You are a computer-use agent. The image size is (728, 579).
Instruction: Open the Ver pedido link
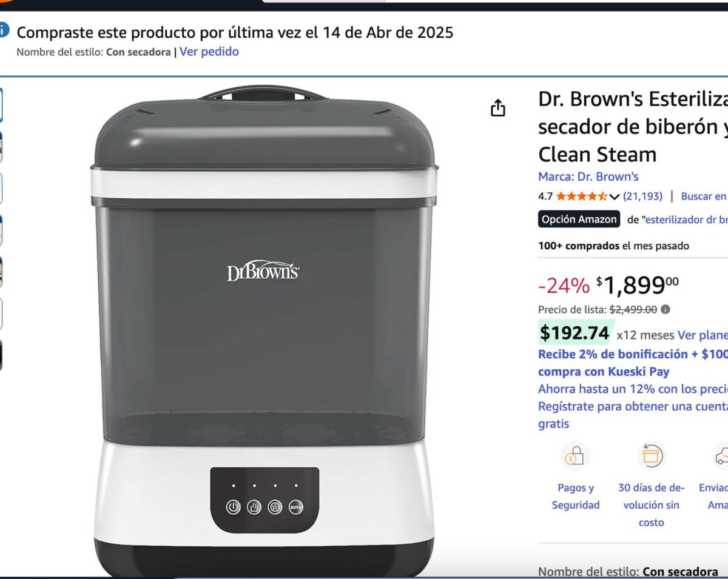click(209, 52)
